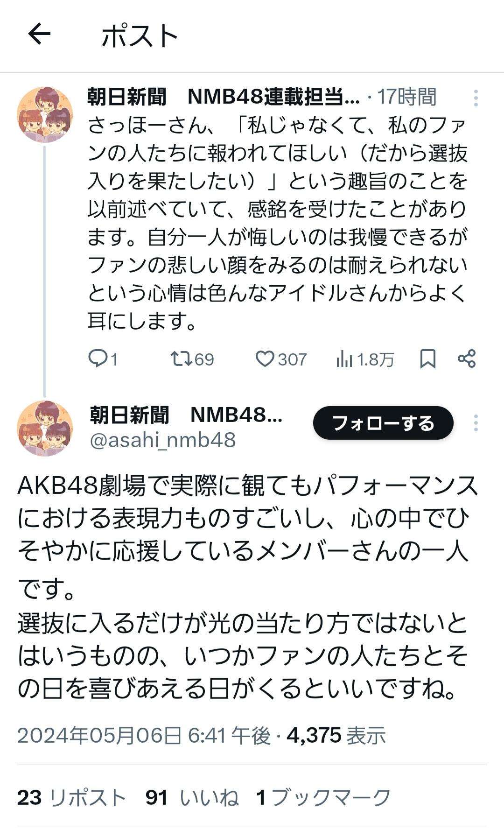
Task: Open the 2024年05月06日 6:41 午後 timestamp
Action: point(144,736)
